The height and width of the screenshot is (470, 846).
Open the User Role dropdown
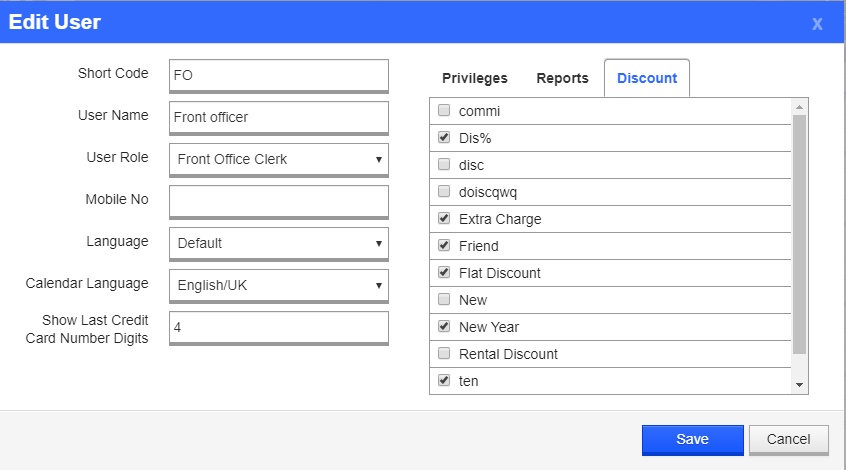pyautogui.click(x=279, y=159)
